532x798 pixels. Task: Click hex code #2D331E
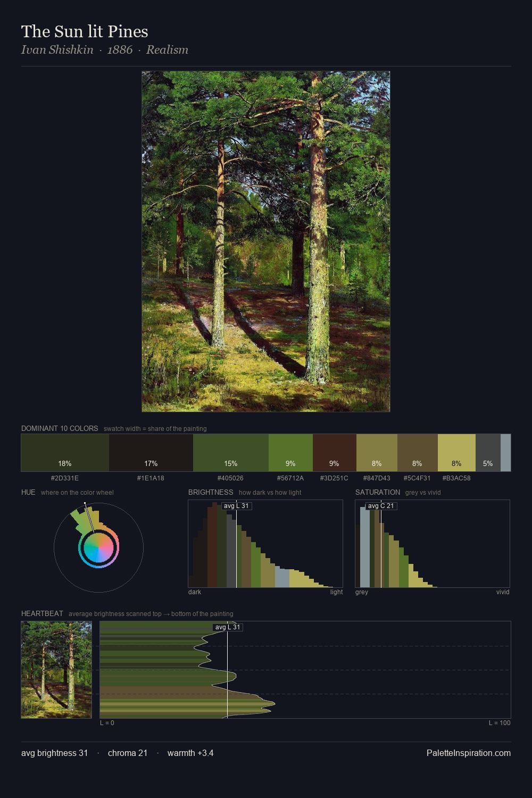(65, 478)
